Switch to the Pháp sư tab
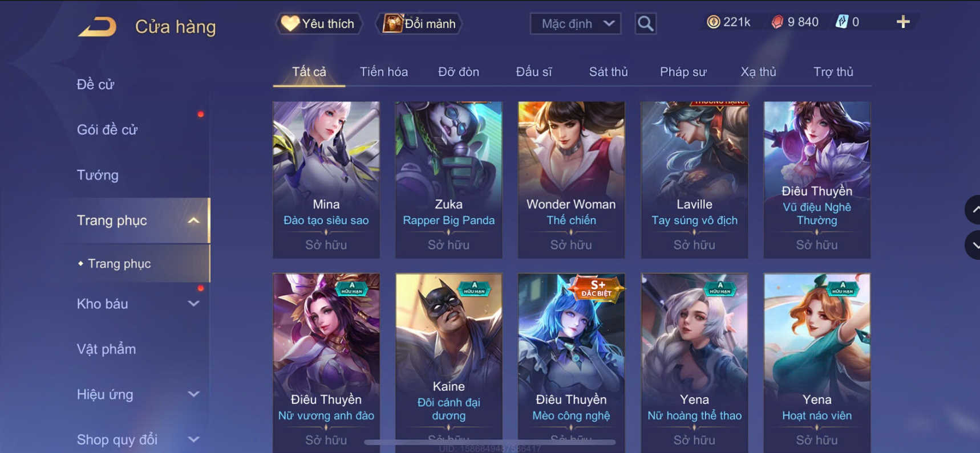The height and width of the screenshot is (453, 980). point(683,72)
